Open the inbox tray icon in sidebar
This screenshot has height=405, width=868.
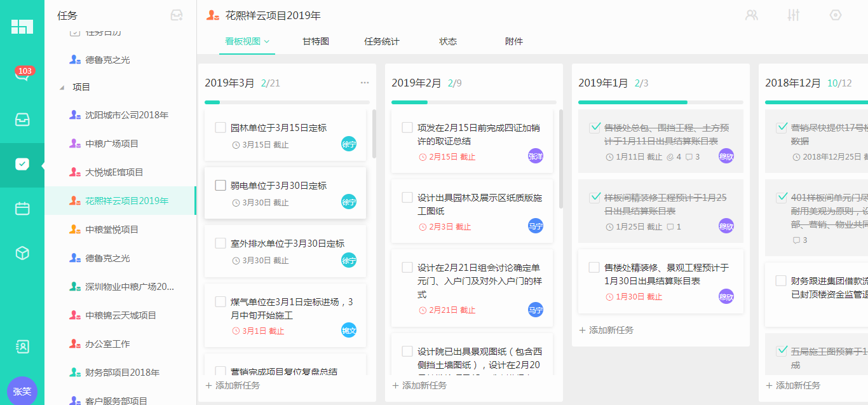tap(22, 120)
